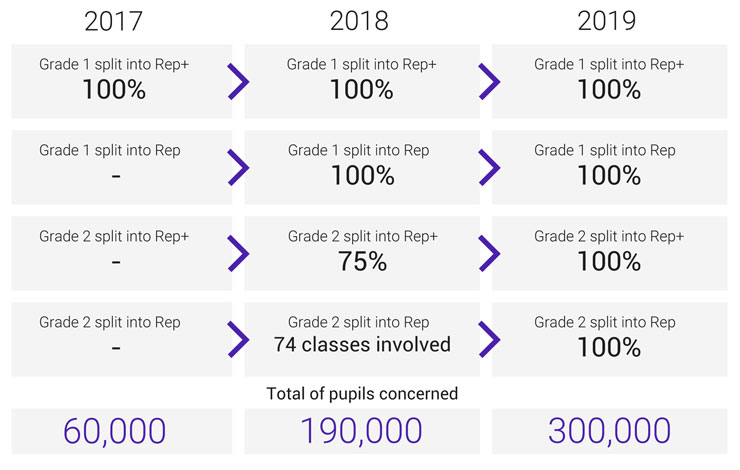Click the arrow after 2017 Grade 2 Rep

pos(238,339)
